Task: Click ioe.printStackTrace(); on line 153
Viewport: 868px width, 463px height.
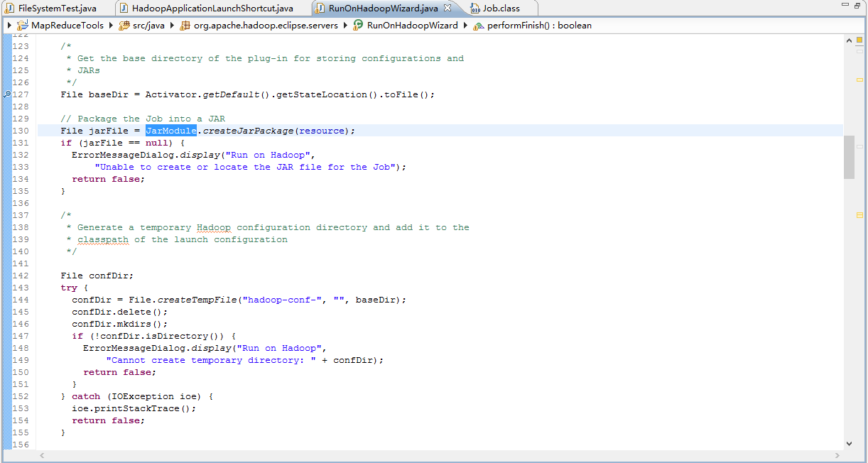Action: [x=134, y=408]
